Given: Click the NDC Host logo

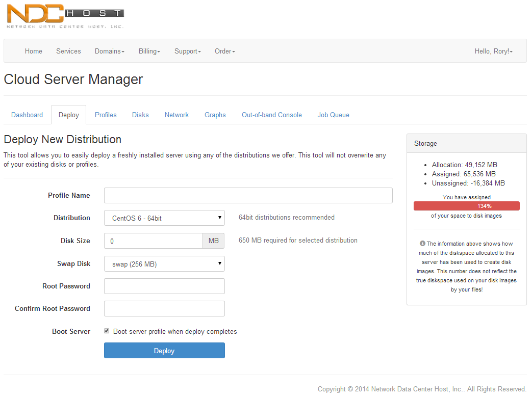Looking at the screenshot, I should pyautogui.click(x=65, y=16).
